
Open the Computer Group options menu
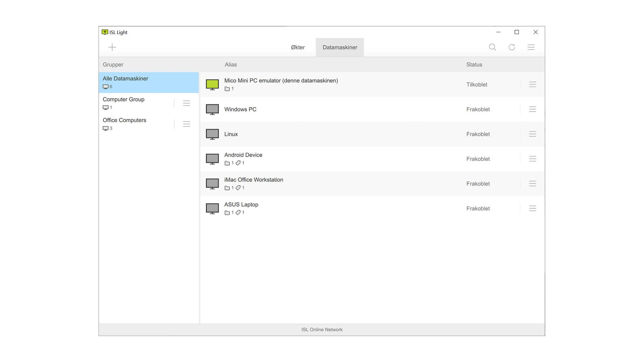(186, 103)
